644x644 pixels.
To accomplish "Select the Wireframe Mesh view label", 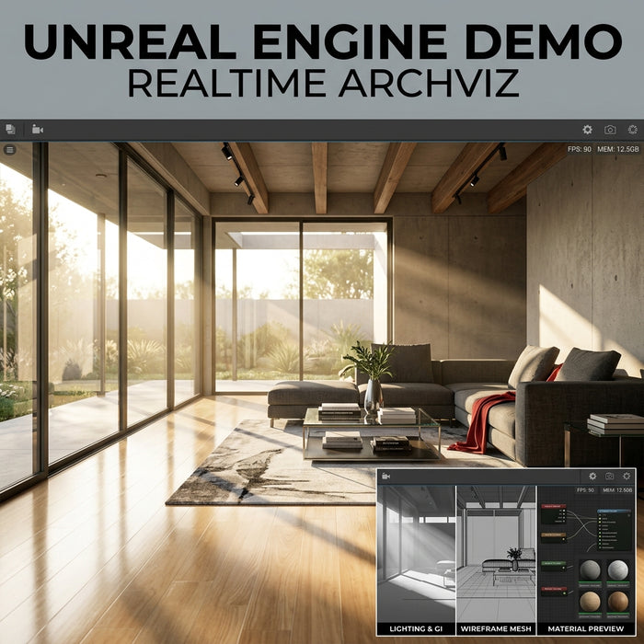I will (x=496, y=628).
